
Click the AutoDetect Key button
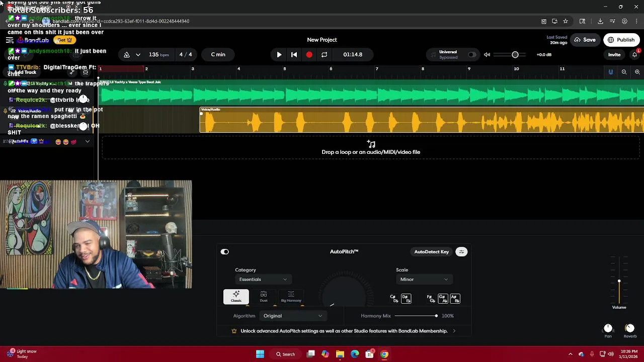pyautogui.click(x=431, y=252)
